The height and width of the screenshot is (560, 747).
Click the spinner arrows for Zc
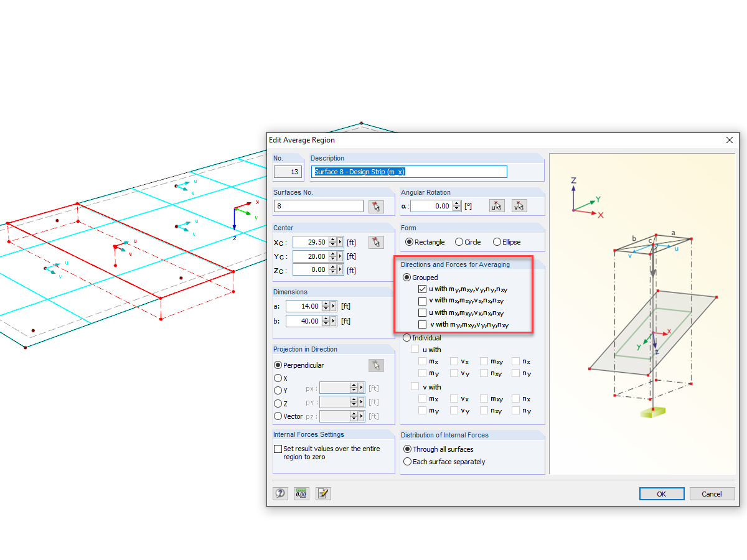[x=333, y=269]
